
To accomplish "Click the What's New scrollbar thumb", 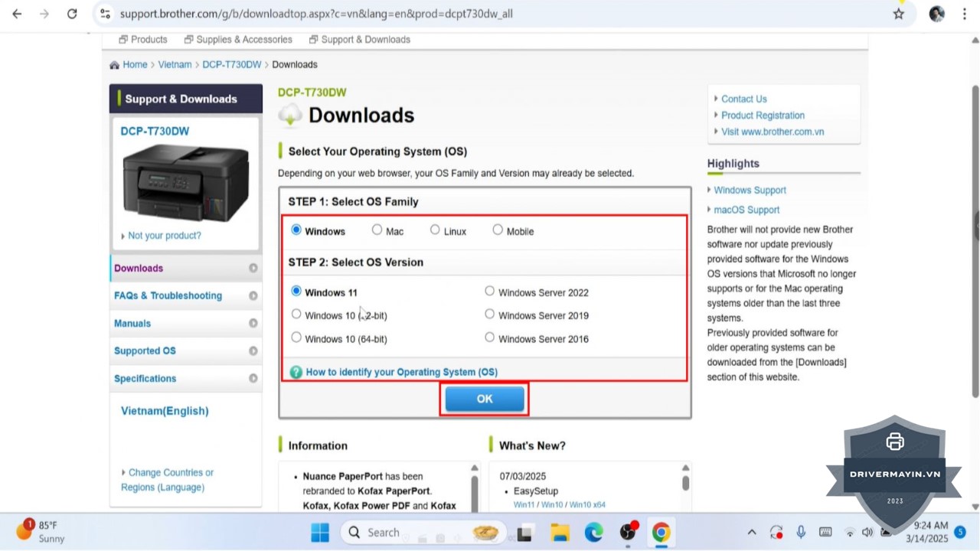I will (685, 484).
